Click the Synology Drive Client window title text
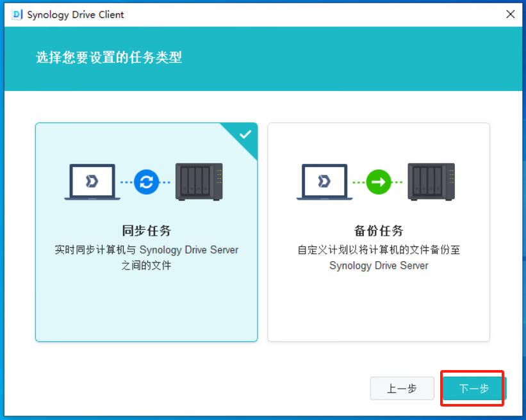This screenshot has height=420, width=526. (76, 15)
